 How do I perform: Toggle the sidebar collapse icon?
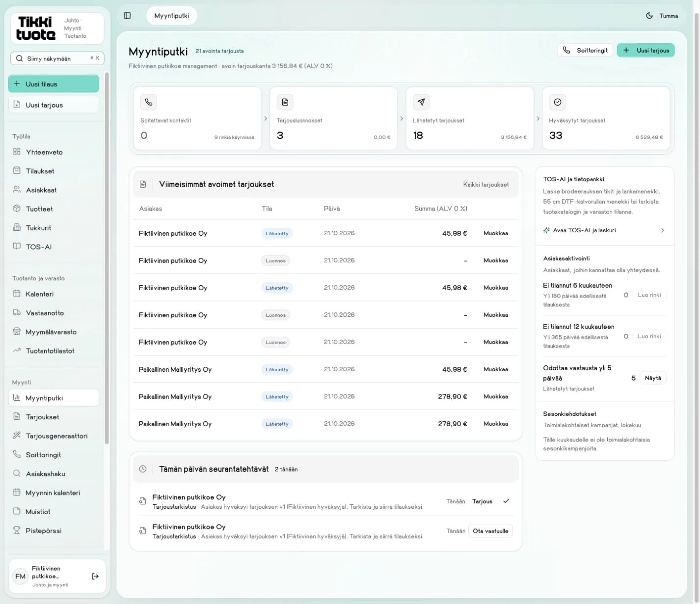[127, 16]
